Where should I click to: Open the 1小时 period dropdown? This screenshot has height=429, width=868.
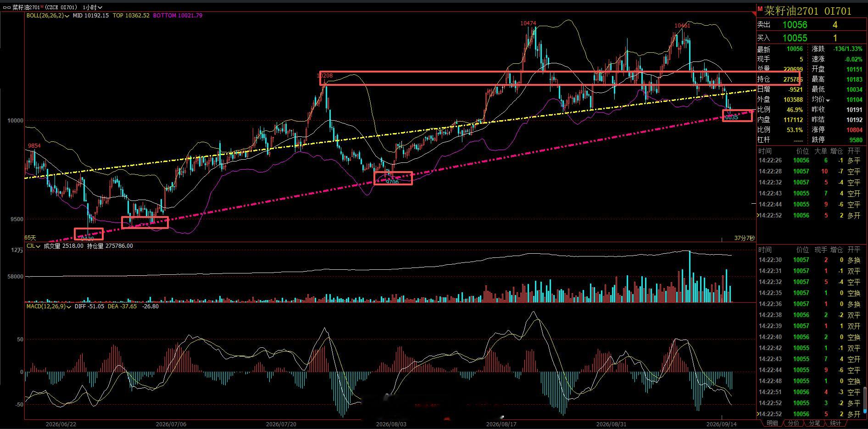(93, 7)
